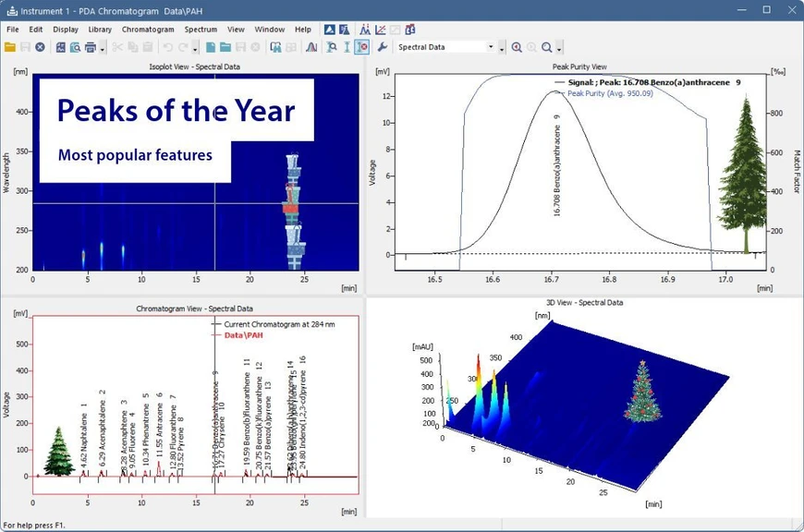
Task: Click the 24.80 Indeno(1,2,3-cd)pyrene peak label
Action: 302,412
